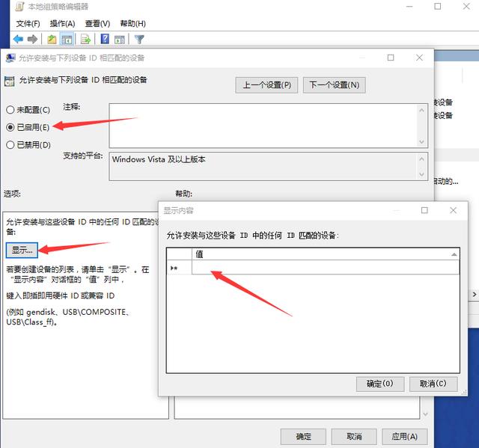
Task: Click the 确定 button in policy dialog
Action: (303, 437)
